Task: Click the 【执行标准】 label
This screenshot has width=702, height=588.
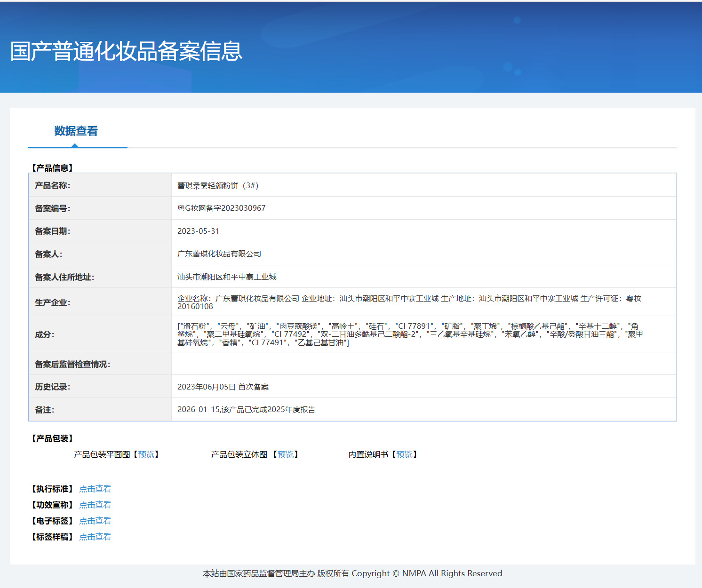Action: point(52,489)
